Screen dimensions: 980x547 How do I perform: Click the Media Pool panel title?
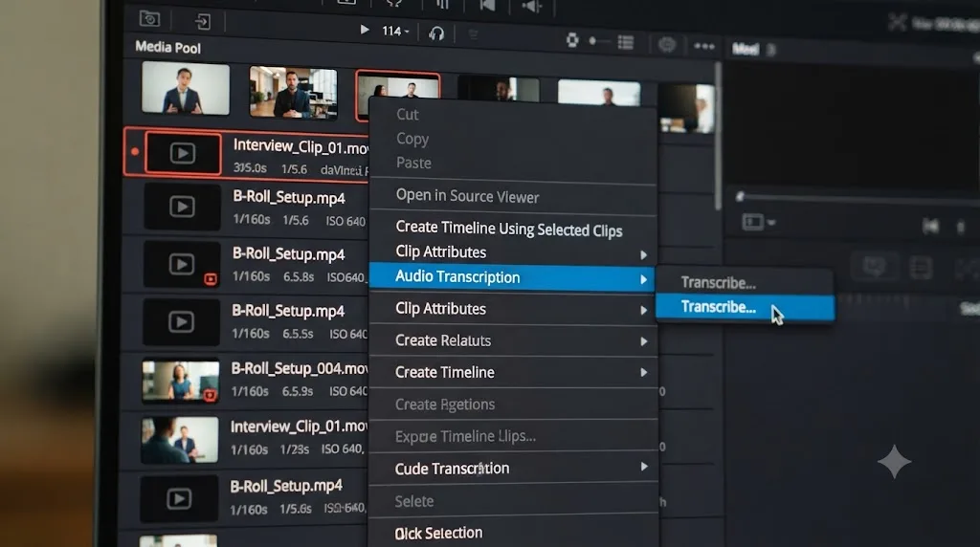click(168, 48)
